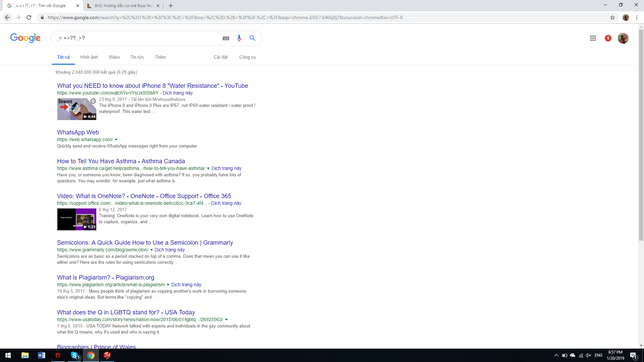This screenshot has width=644, height=362.
Task: Open the WhatsApp Web result link
Action: [78, 132]
